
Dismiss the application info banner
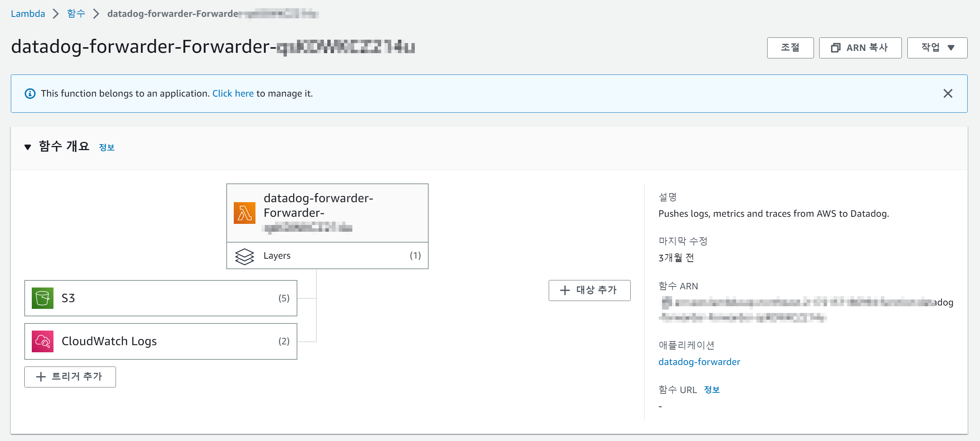click(x=948, y=94)
